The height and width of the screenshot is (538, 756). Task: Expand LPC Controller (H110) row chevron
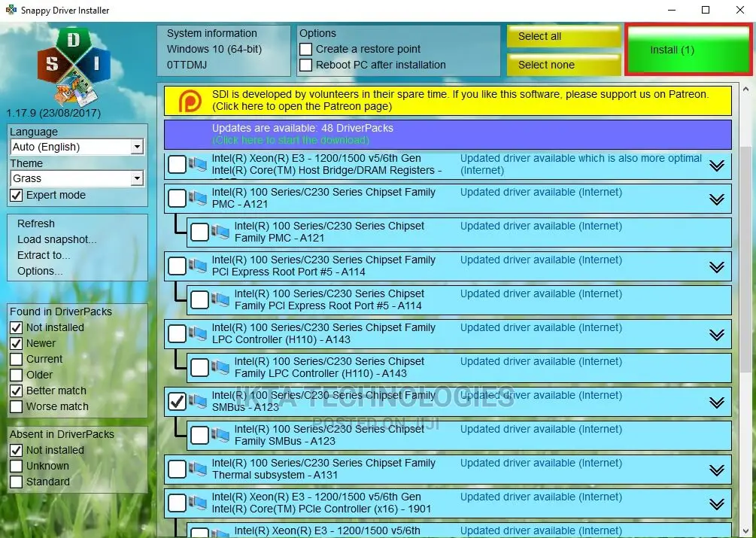pos(717,334)
